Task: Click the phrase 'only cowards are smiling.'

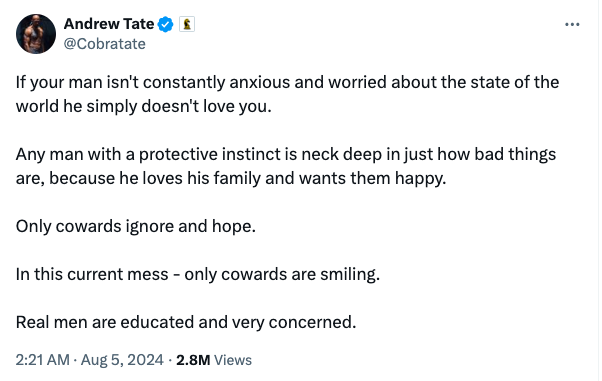Action: (x=282, y=274)
